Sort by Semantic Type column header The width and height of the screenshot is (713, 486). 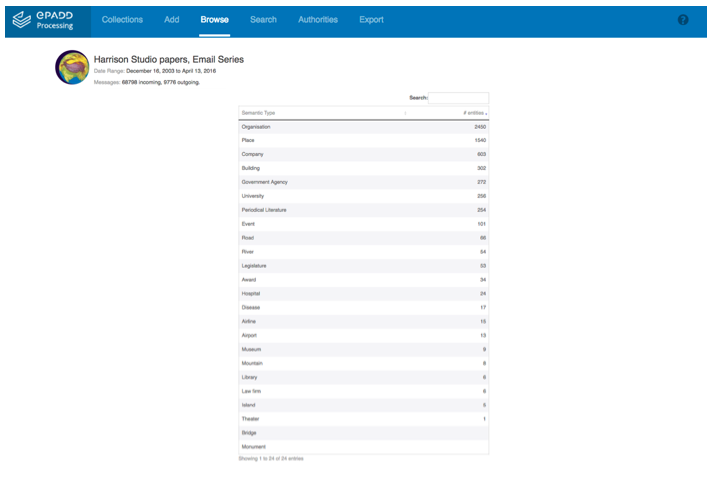click(323, 113)
